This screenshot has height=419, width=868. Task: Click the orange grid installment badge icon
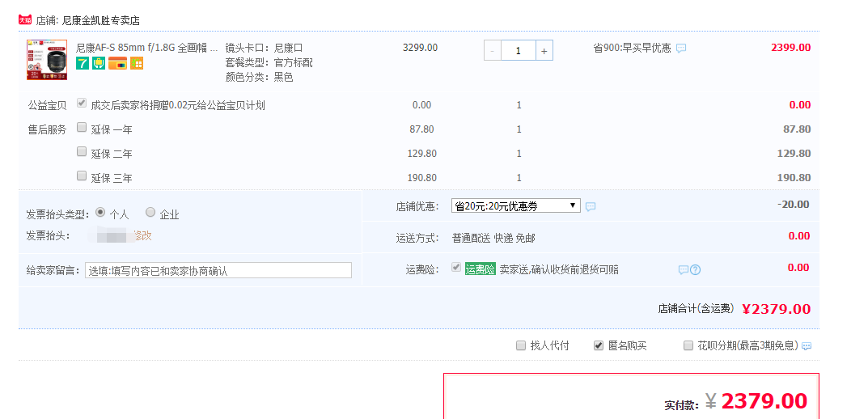(x=137, y=63)
